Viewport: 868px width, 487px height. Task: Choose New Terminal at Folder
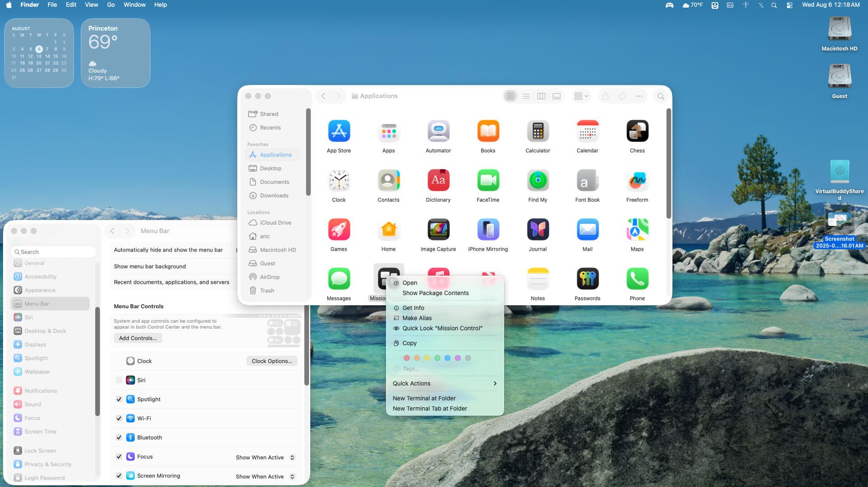(445, 398)
